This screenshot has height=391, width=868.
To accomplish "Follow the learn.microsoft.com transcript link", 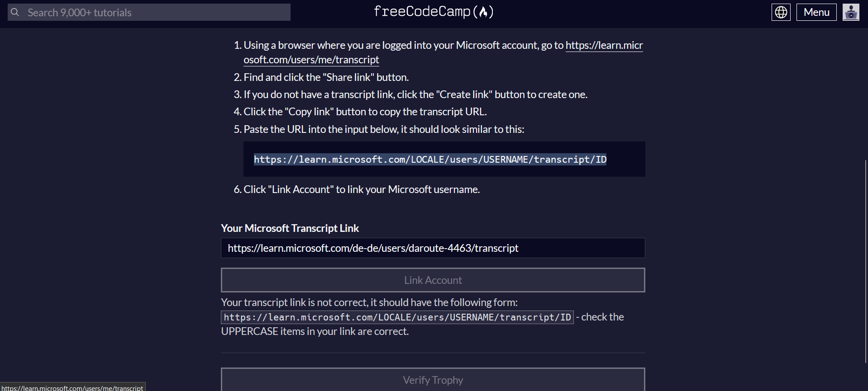I will (x=604, y=45).
